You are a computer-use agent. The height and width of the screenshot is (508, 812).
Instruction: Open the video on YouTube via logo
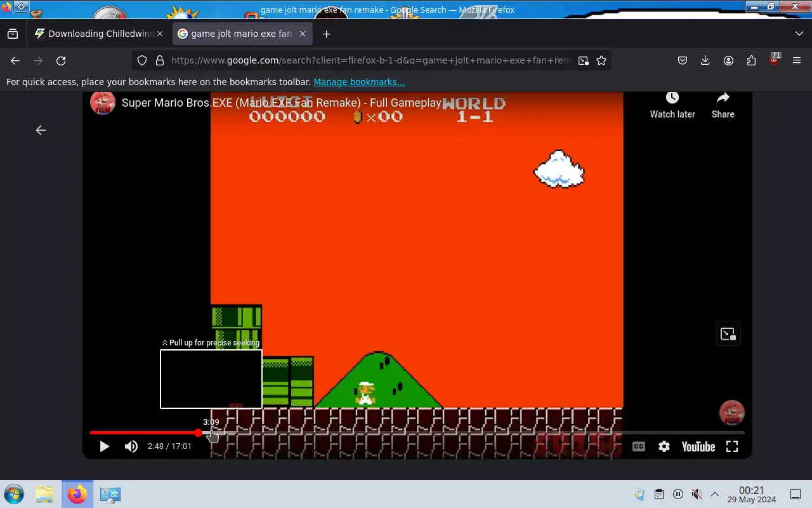click(x=698, y=446)
